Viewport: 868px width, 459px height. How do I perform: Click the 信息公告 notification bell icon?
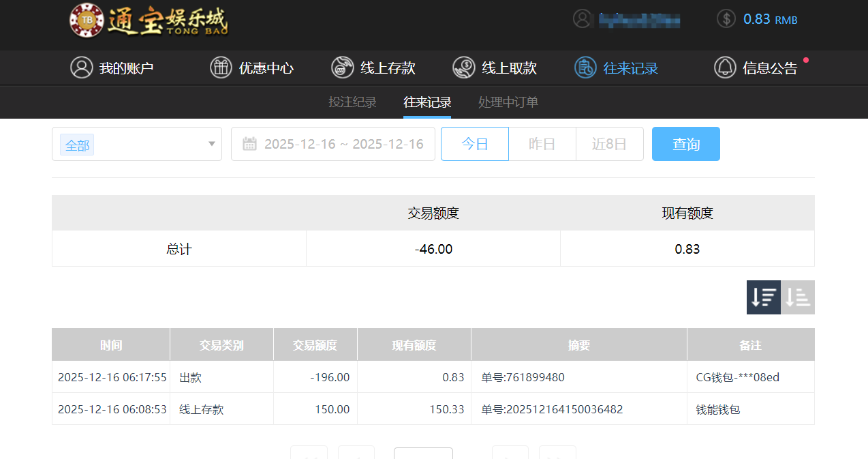[725, 67]
